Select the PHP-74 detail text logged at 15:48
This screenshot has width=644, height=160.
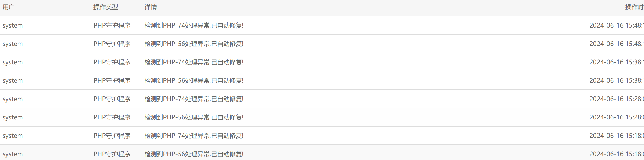pyautogui.click(x=194, y=26)
